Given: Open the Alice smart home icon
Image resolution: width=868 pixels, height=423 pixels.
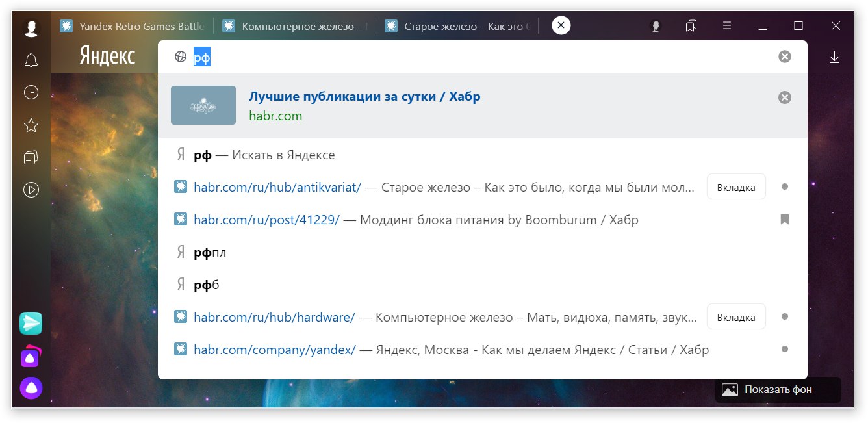Looking at the screenshot, I should (x=31, y=356).
